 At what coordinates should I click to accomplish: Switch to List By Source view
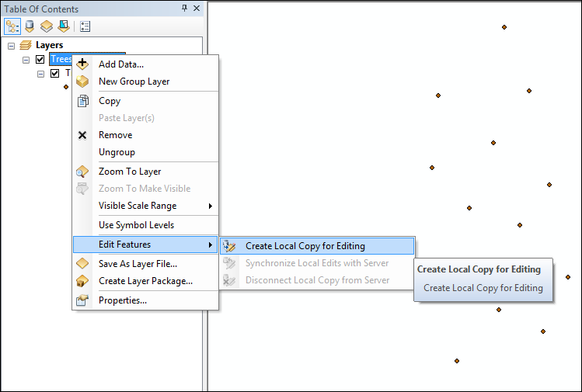(30, 26)
